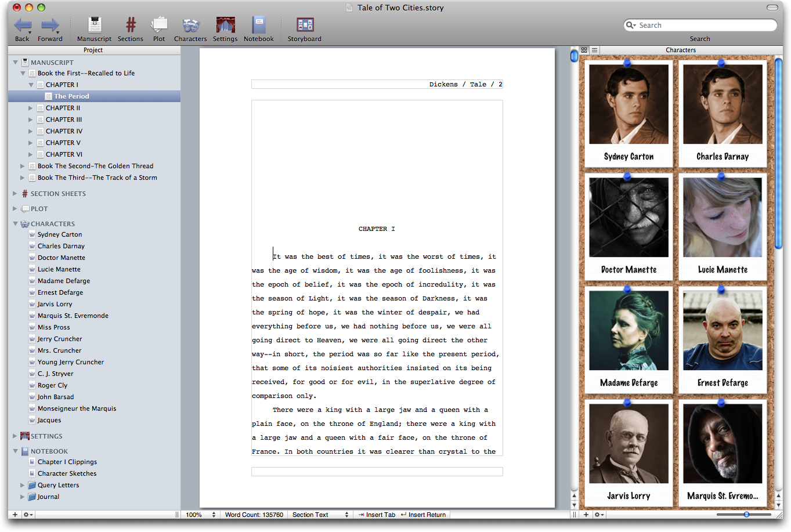This screenshot has height=532, width=791.
Task: Click the Back toolbar arrow
Action: pos(23,26)
